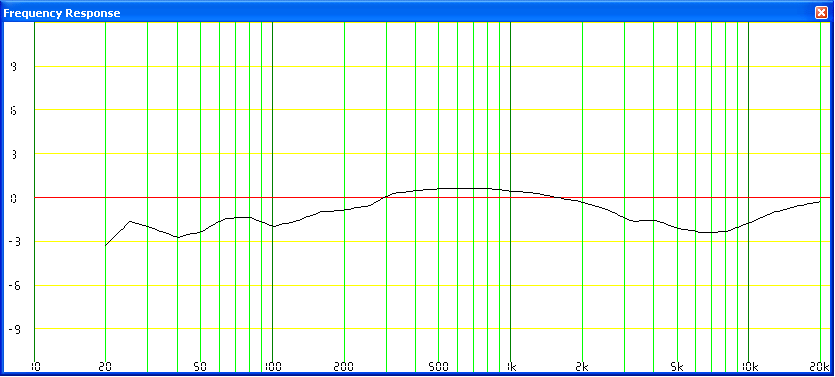Click the response curve's starting point at 20 Hz
This screenshot has height=377, width=835.
[x=105, y=245]
